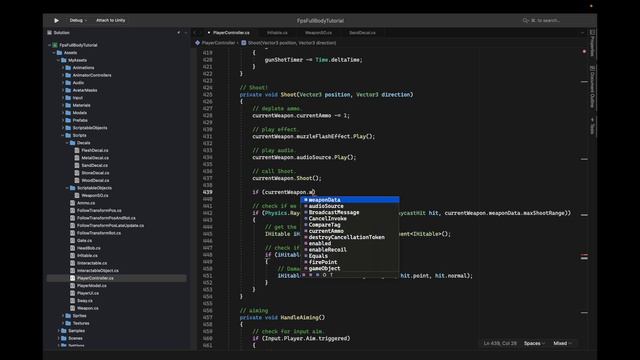Viewport: 640px width, 360px height.
Task: Choose currentAmmo from autocomplete list
Action: pyautogui.click(x=350, y=231)
